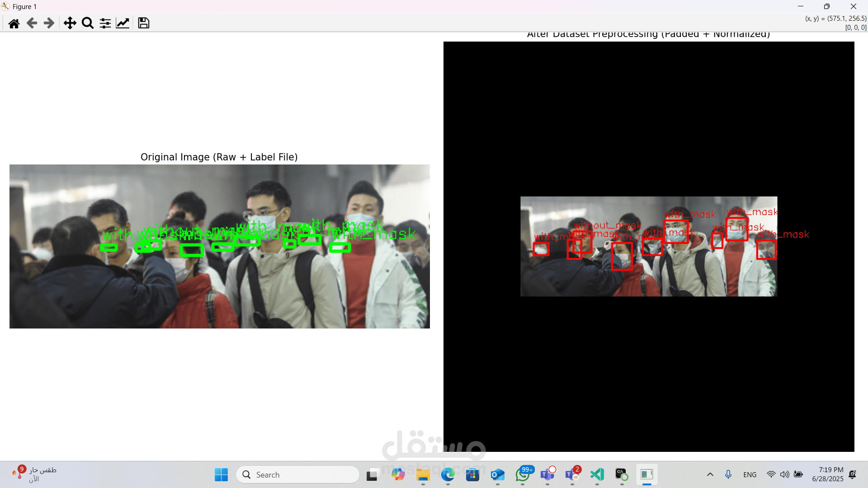The height and width of the screenshot is (488, 868).
Task: Show hidden system tray icons
Action: pos(710,474)
